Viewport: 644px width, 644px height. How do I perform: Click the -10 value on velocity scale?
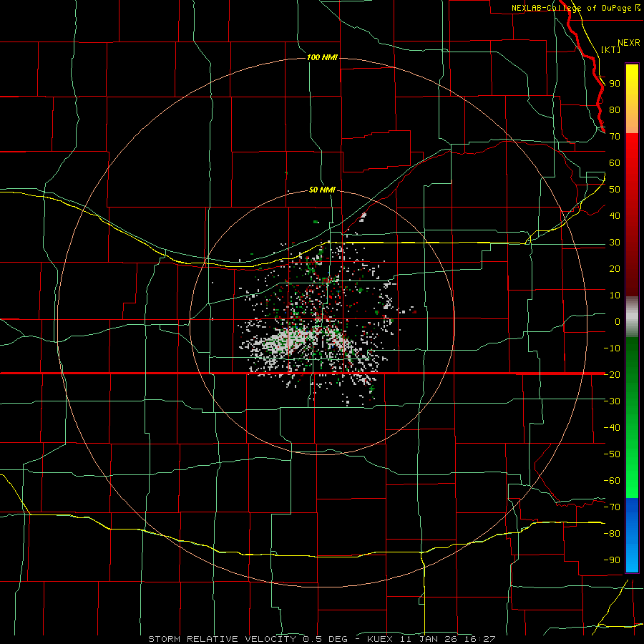tap(612, 348)
